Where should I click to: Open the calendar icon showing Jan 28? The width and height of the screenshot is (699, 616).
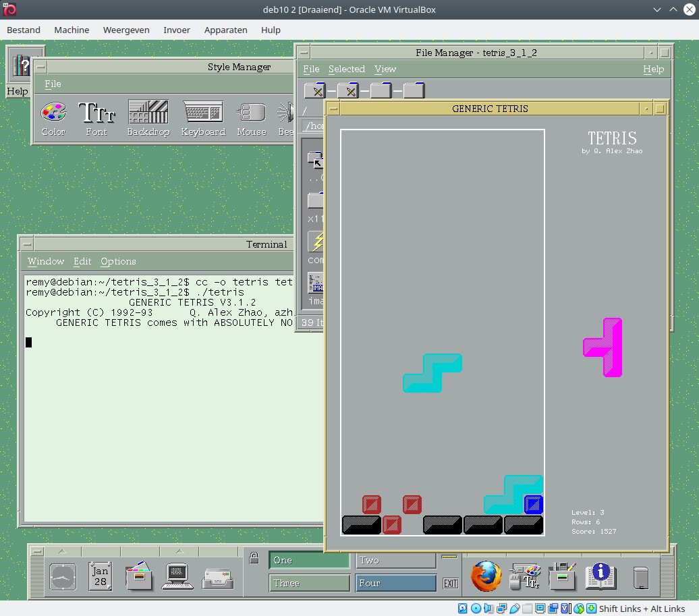pos(101,577)
